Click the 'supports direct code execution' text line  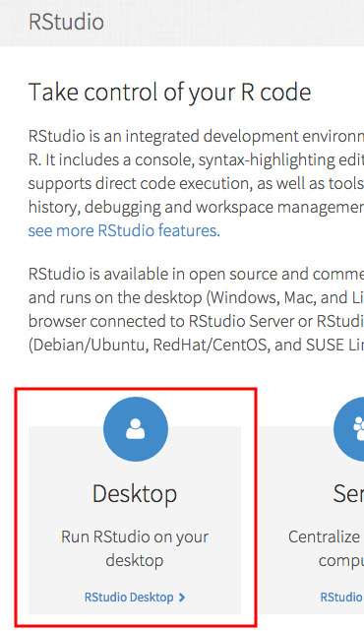tap(196, 183)
